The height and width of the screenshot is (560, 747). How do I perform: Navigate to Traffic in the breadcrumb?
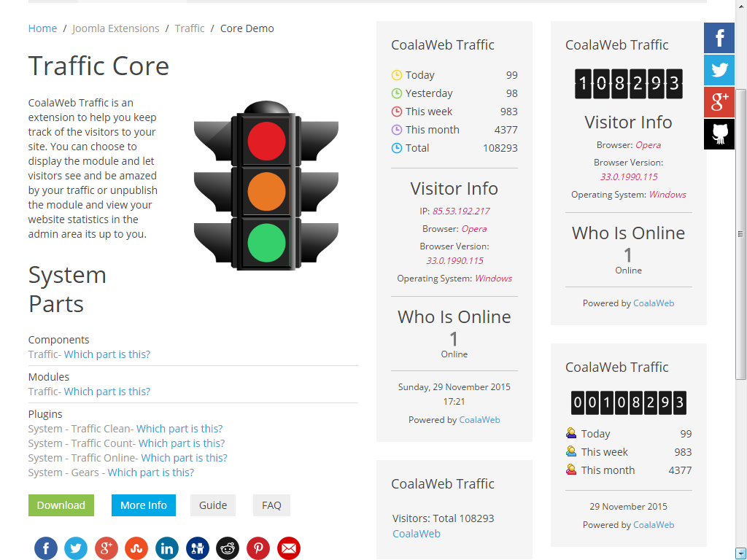190,28
